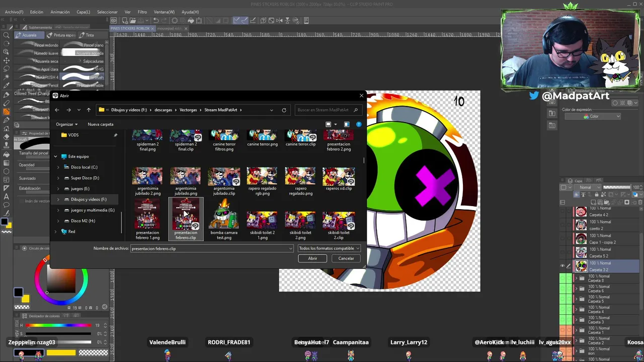Expand Red network tree node

click(55, 231)
